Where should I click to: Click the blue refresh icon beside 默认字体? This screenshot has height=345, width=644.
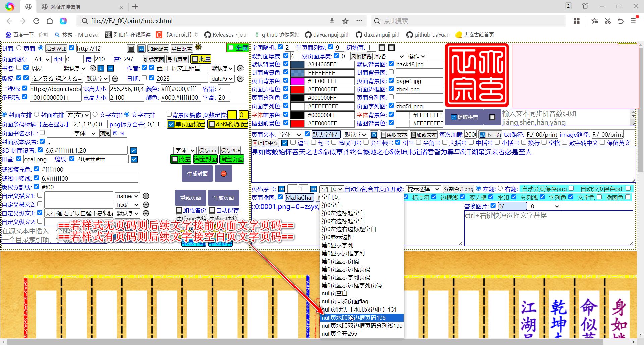(374, 134)
